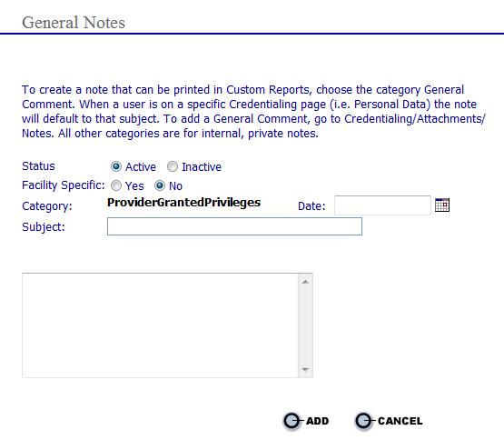Click the Status field label
504x440 pixels.
click(x=38, y=166)
